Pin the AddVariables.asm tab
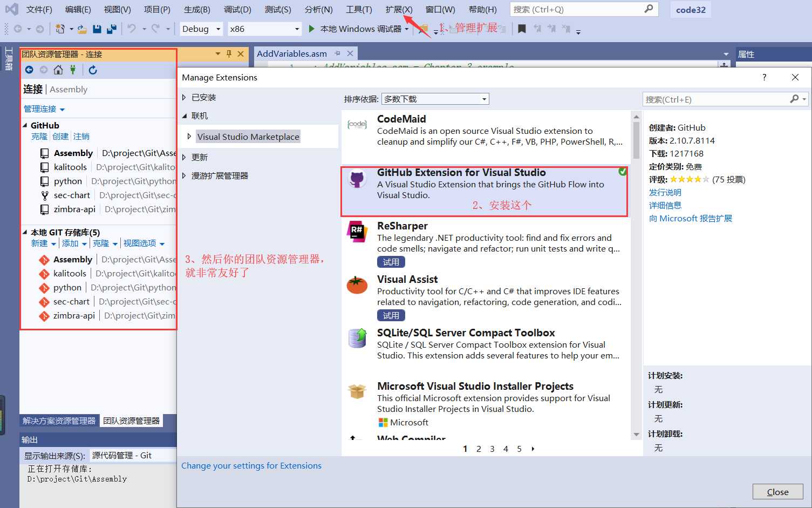The width and height of the screenshot is (812, 508). (x=338, y=53)
